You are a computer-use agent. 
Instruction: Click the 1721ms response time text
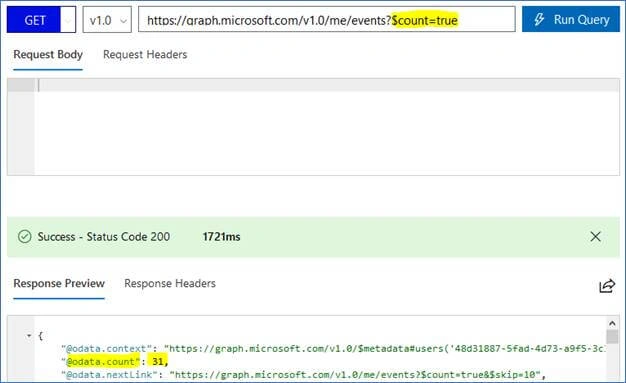[221, 237]
